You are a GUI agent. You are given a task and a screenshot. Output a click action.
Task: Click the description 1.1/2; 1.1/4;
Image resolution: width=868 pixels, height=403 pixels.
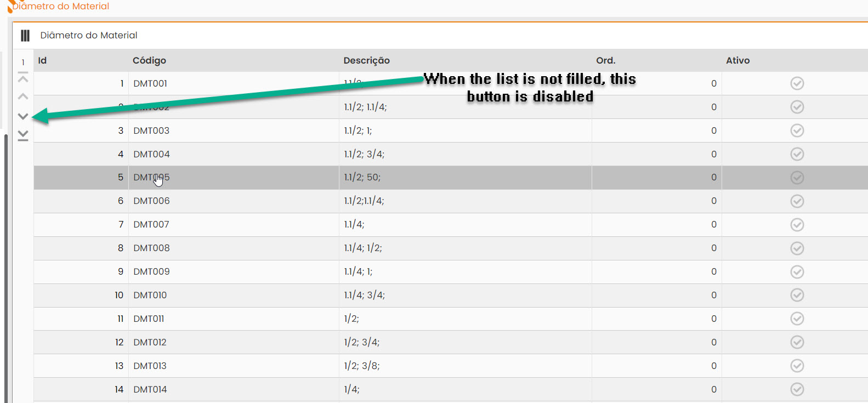365,107
